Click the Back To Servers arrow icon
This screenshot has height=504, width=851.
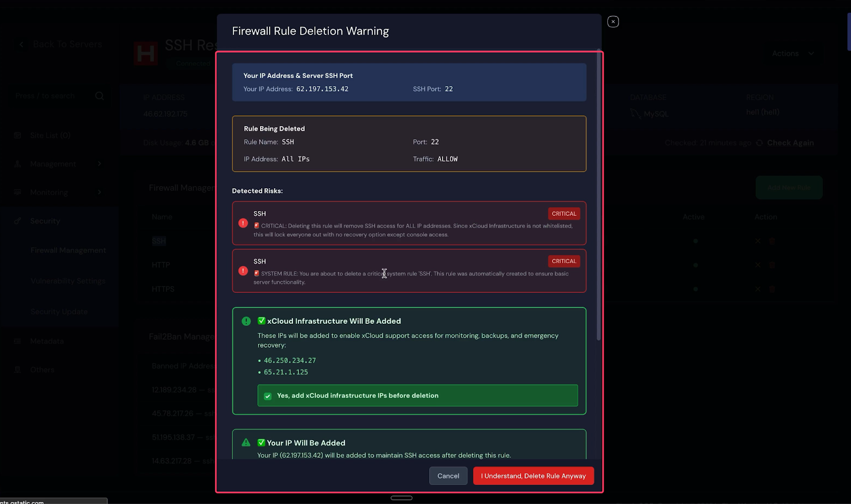22,45
